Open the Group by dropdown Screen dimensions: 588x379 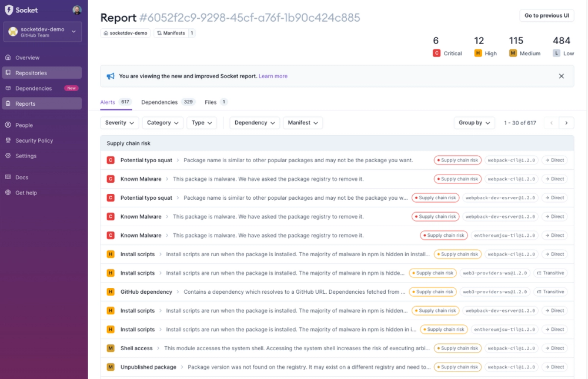click(x=474, y=122)
